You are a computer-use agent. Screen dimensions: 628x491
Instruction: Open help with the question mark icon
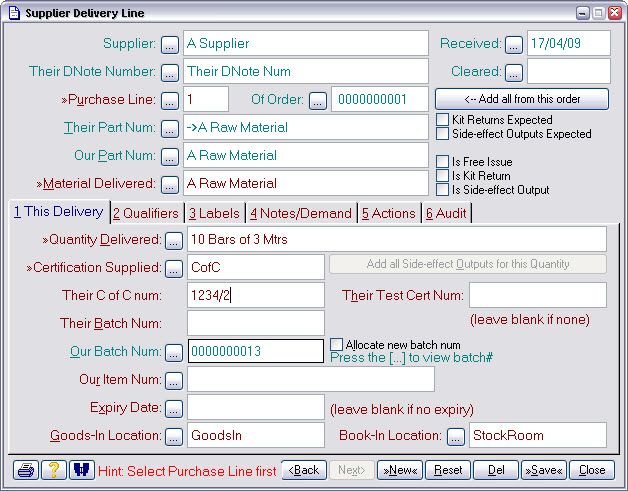pos(52,470)
